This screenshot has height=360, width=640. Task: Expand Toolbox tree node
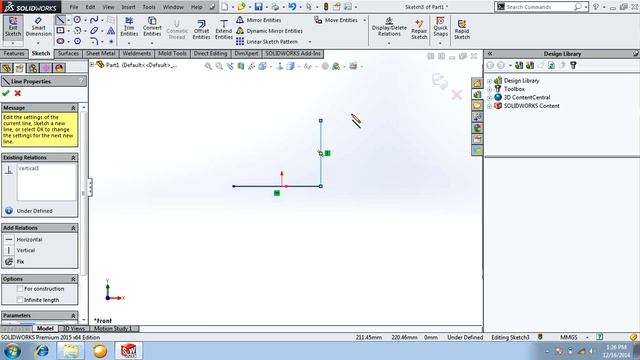pyautogui.click(x=489, y=89)
